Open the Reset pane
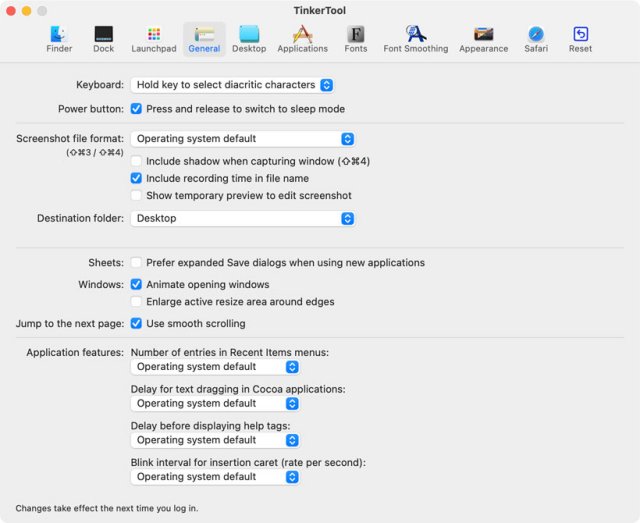This screenshot has height=523, width=640. 580,40
